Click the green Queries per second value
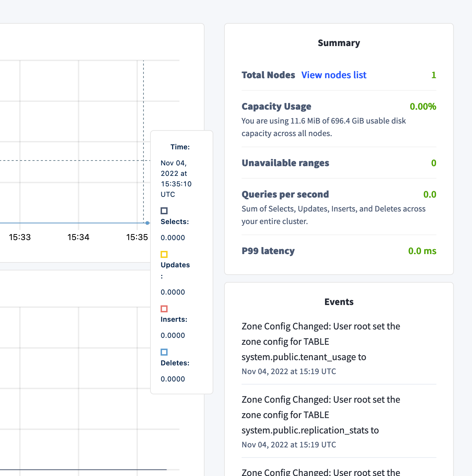The width and height of the screenshot is (472, 476). pyautogui.click(x=430, y=194)
